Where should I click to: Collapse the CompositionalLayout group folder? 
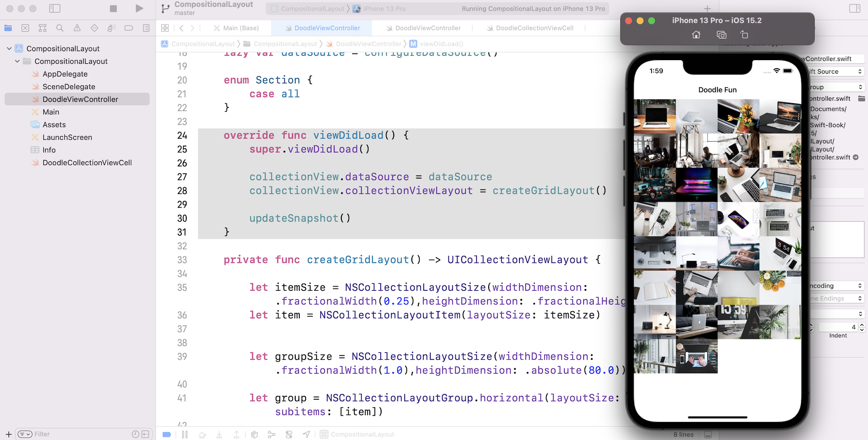click(17, 61)
